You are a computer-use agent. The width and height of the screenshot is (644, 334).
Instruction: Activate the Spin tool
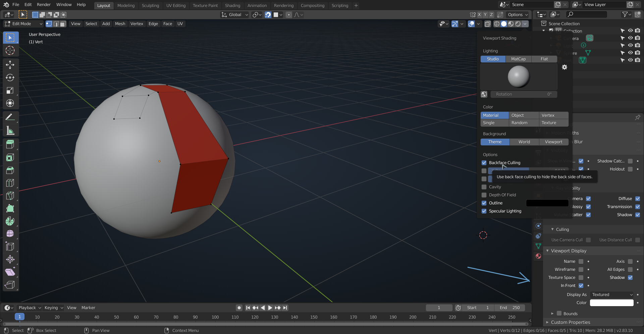(10, 221)
